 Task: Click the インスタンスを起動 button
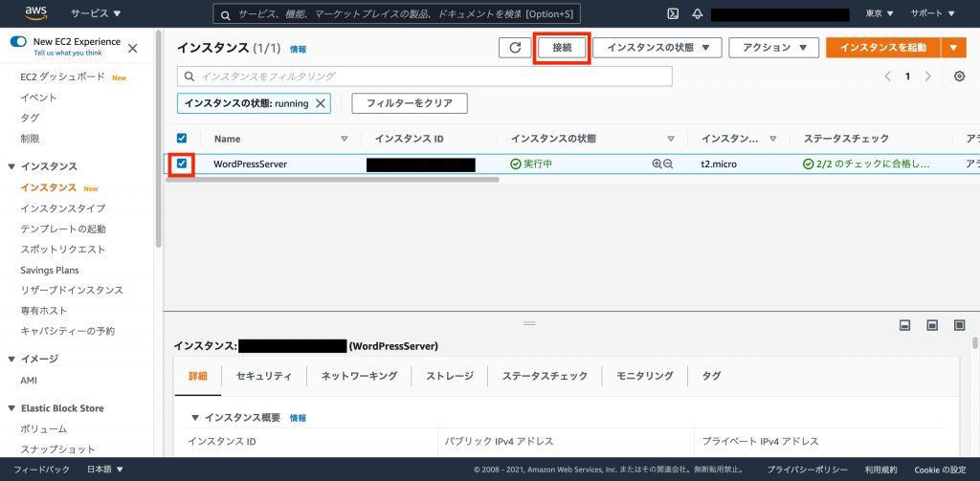(x=883, y=48)
